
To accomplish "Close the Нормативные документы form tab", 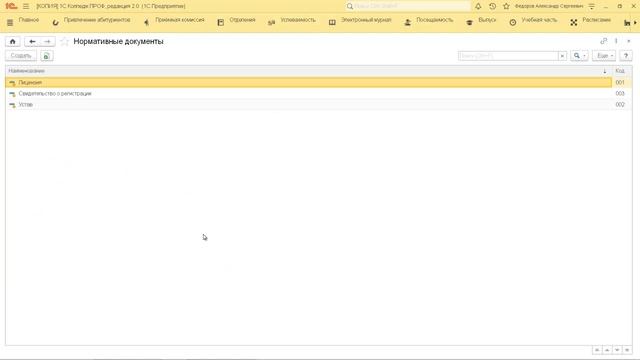I will point(629,41).
